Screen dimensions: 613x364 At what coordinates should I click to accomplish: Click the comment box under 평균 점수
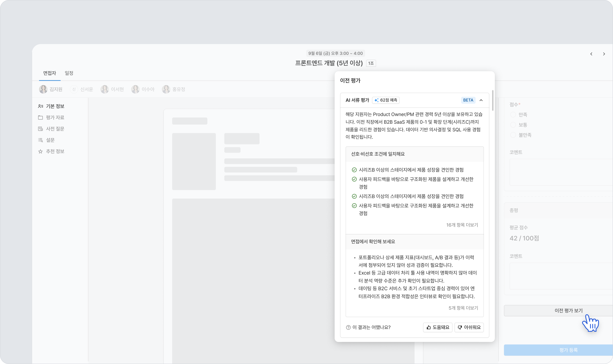pos(561,276)
